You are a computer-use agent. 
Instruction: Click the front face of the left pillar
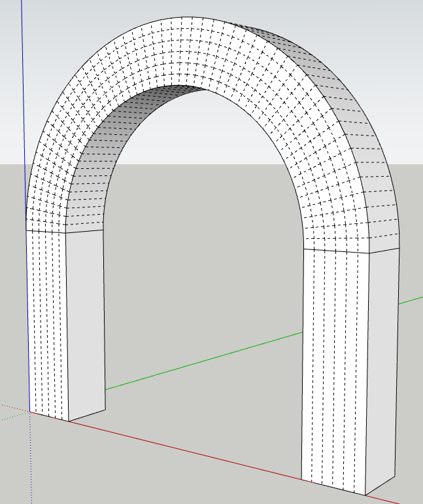coord(47,321)
